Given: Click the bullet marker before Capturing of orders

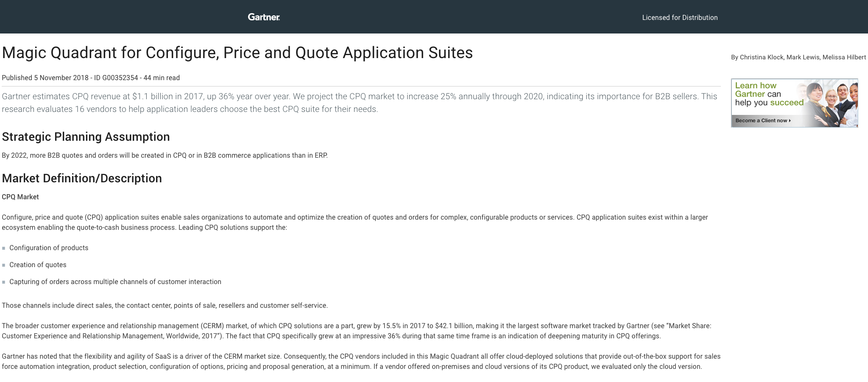Looking at the screenshot, I should click(x=4, y=282).
